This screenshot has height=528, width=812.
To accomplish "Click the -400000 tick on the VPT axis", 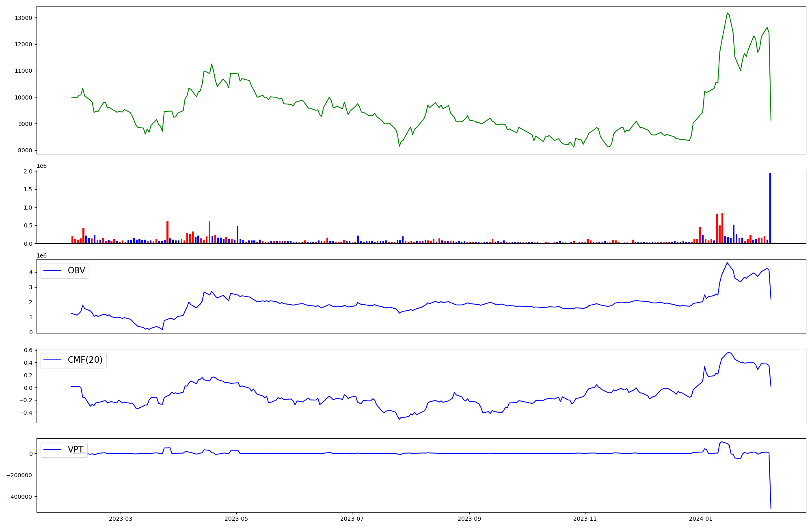I will 19,497.
